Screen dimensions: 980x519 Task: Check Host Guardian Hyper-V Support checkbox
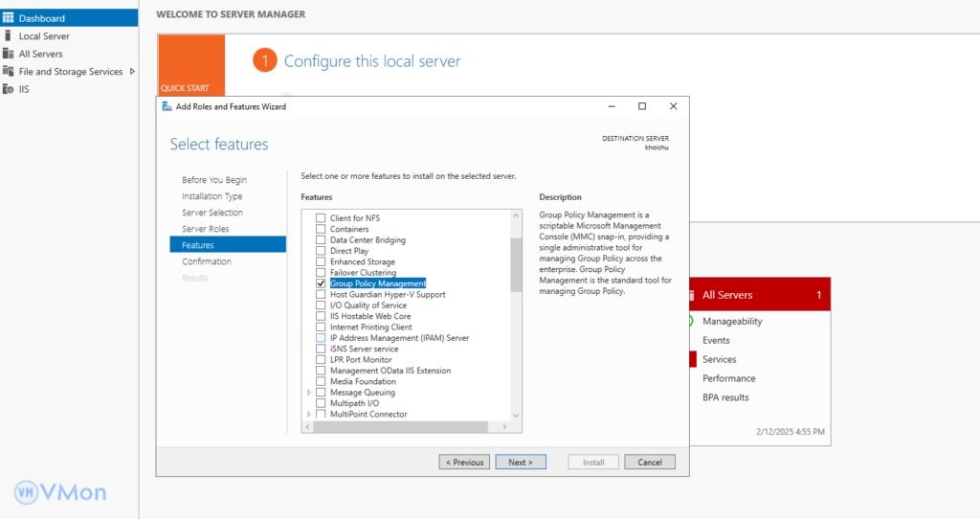coord(321,295)
